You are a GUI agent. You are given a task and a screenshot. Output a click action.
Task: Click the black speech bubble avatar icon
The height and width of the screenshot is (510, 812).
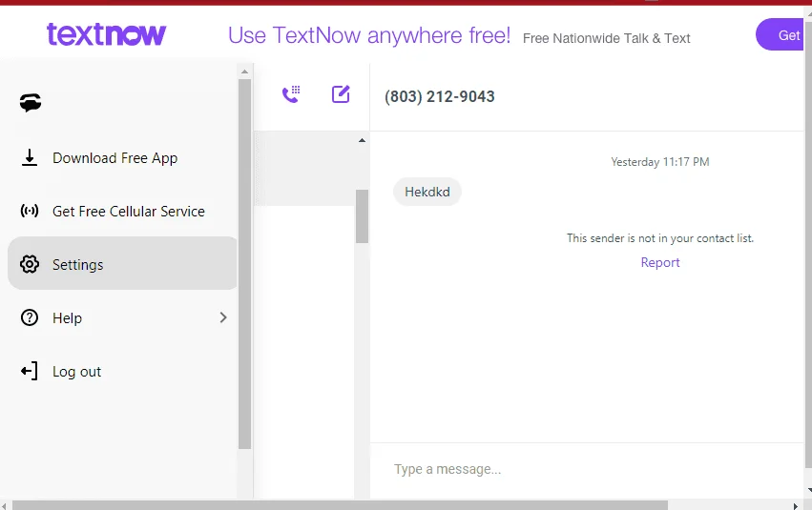[31, 102]
